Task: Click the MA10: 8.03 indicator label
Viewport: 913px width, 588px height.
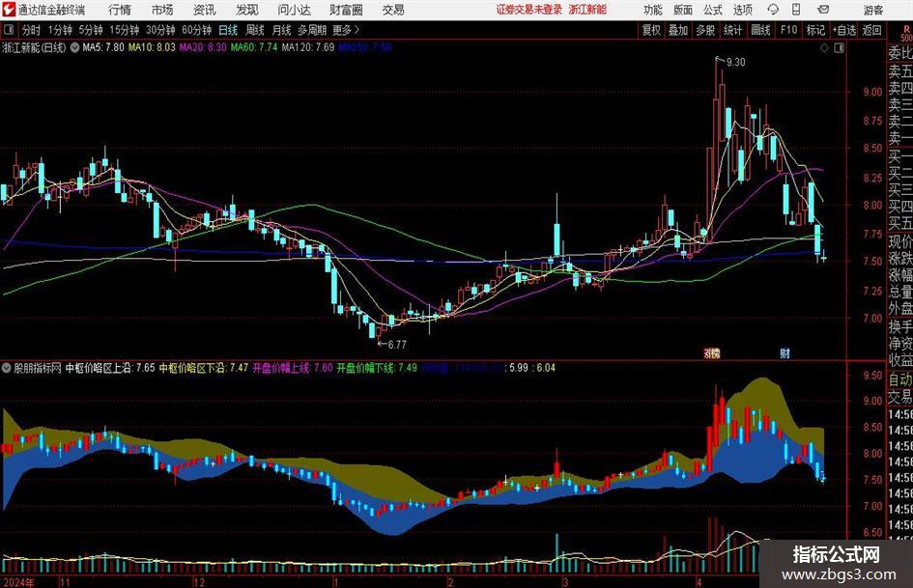Action: click(x=152, y=47)
